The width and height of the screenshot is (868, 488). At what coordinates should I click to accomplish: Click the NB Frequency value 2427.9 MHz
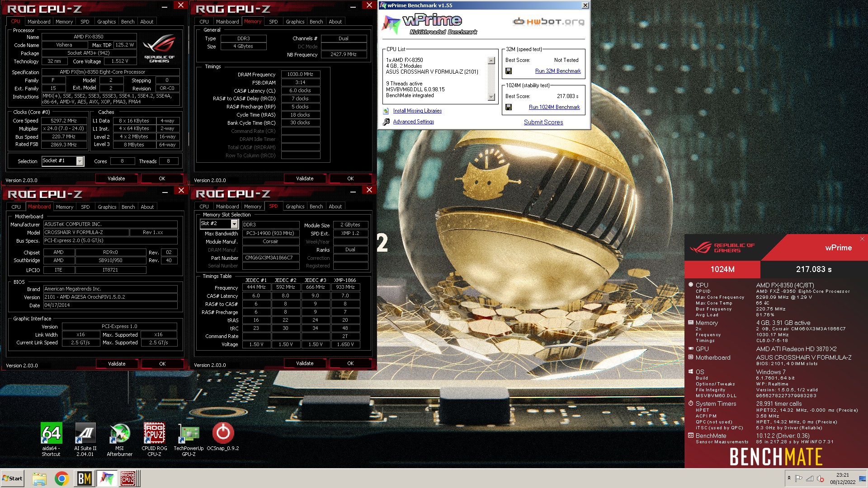point(343,54)
